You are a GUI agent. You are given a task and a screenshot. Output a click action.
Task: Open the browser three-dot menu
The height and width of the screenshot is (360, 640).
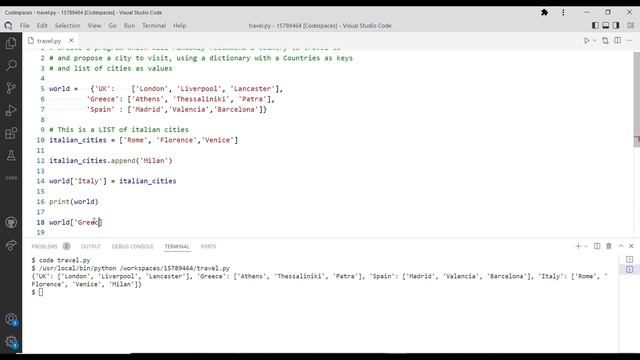[x=563, y=13]
